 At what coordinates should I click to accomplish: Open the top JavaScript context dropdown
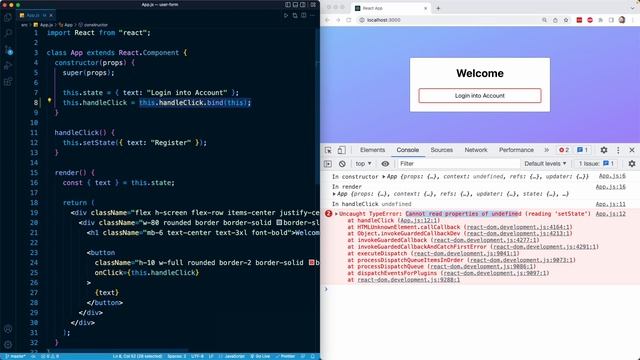[363, 164]
